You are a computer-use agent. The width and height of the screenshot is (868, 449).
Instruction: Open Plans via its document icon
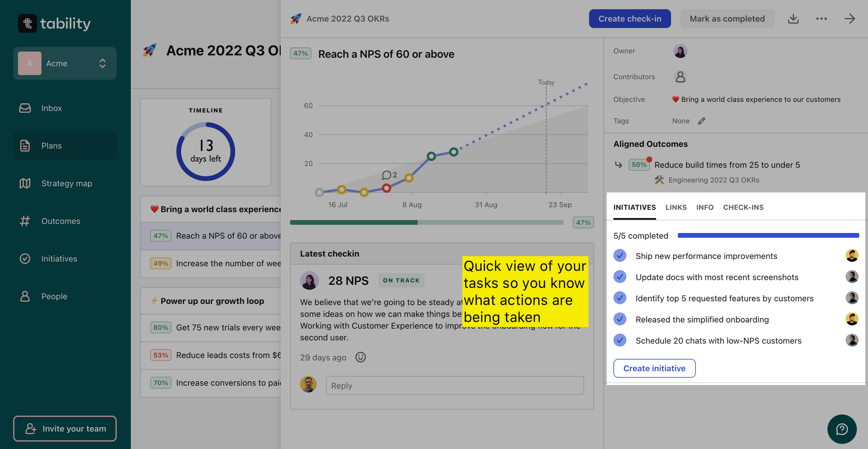tap(25, 146)
